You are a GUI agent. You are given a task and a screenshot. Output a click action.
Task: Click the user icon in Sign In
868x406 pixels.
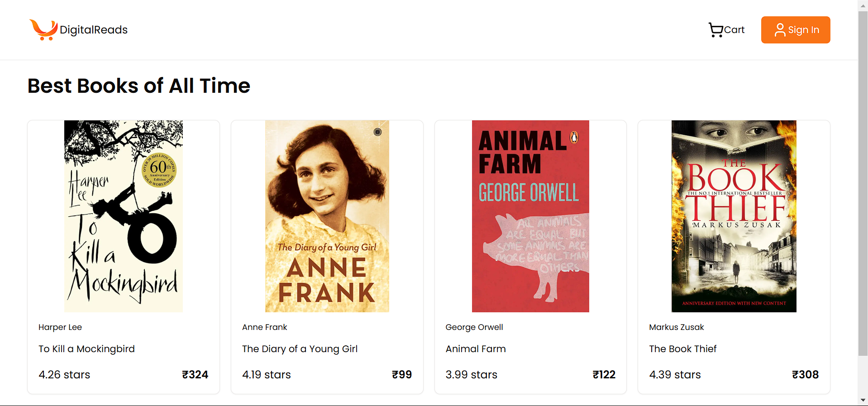pyautogui.click(x=780, y=30)
